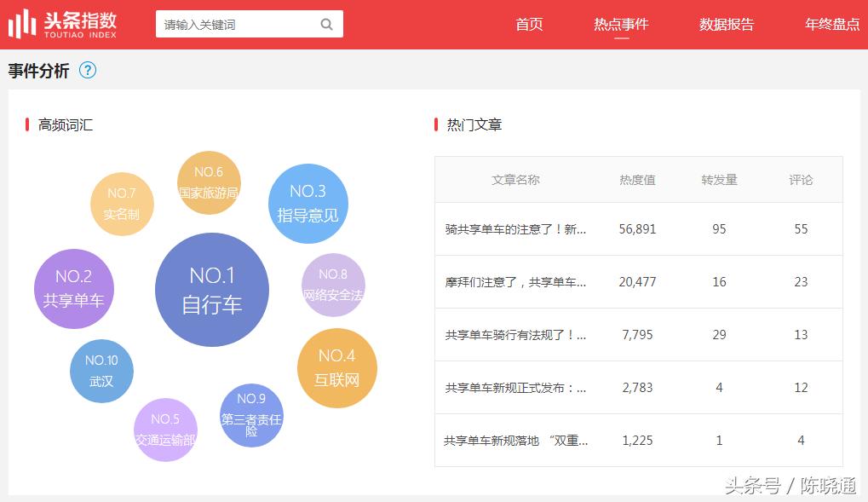Click the 转发量 column header
The height and width of the screenshot is (502, 868).
pyautogui.click(x=719, y=180)
